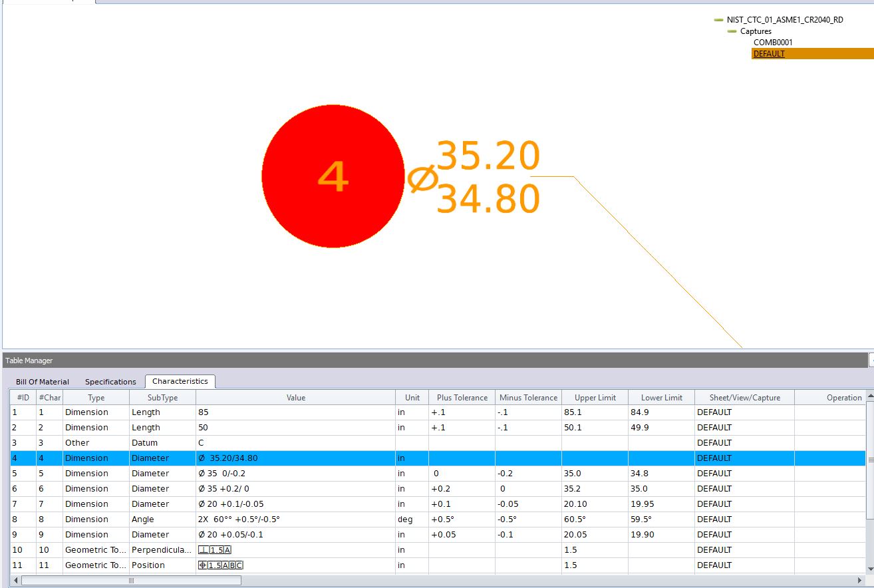Select NIST_CTC_01_ASME1_CR2040_RD root label

(785, 20)
